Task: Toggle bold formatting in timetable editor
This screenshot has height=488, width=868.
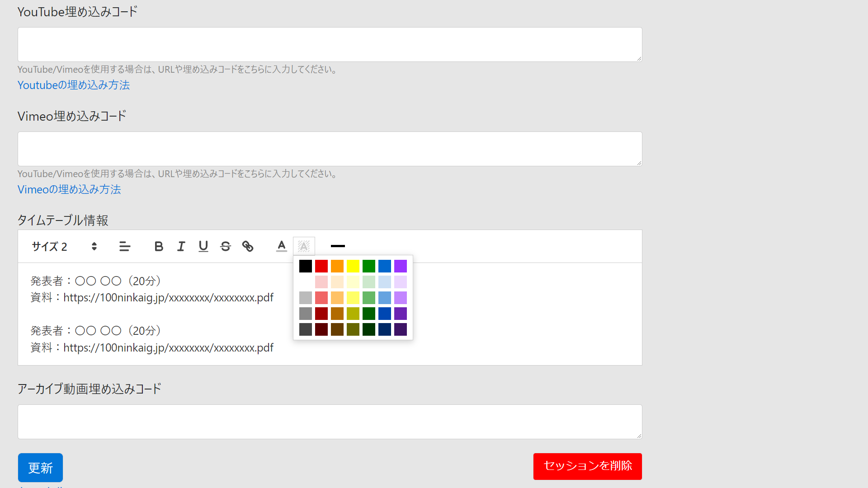Action: (x=159, y=246)
